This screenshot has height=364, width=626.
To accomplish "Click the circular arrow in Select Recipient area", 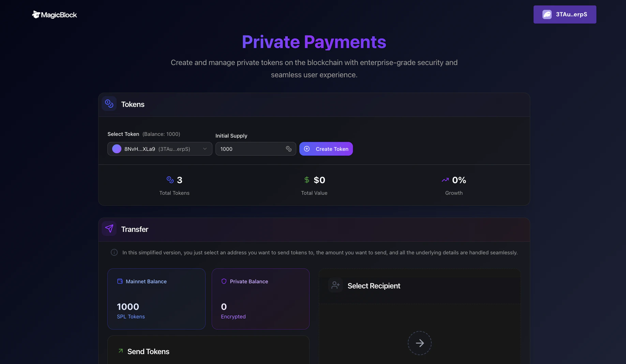I will tap(419, 343).
